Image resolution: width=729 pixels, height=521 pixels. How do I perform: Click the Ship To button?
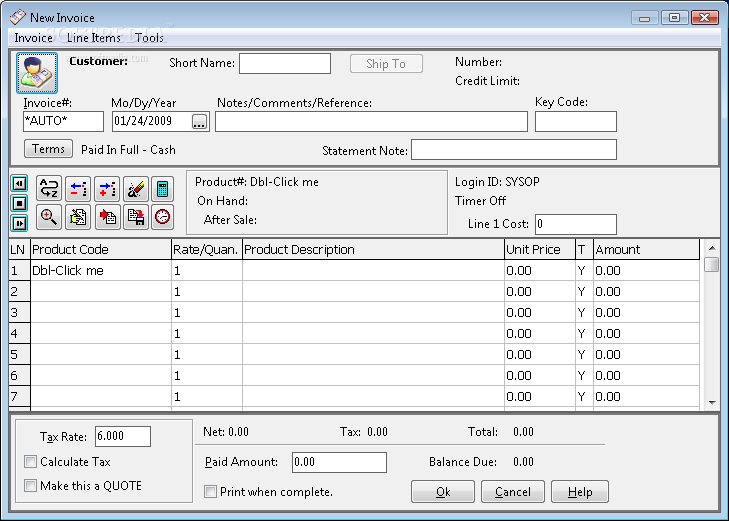(x=386, y=64)
